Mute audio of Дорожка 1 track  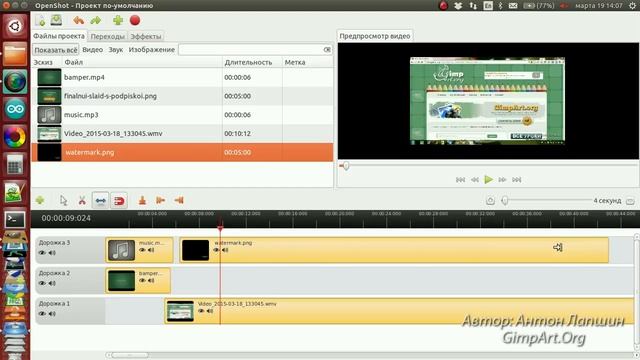(52, 313)
